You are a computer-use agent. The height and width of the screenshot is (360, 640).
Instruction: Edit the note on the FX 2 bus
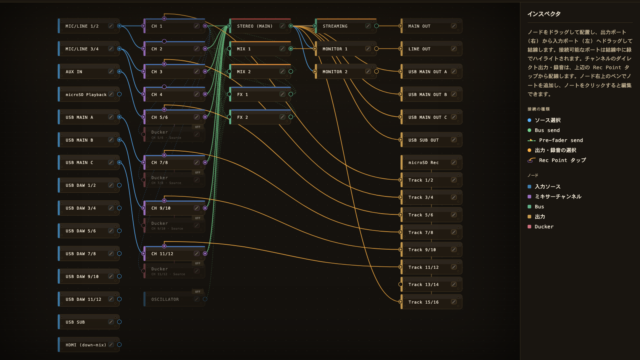pyautogui.click(x=282, y=117)
